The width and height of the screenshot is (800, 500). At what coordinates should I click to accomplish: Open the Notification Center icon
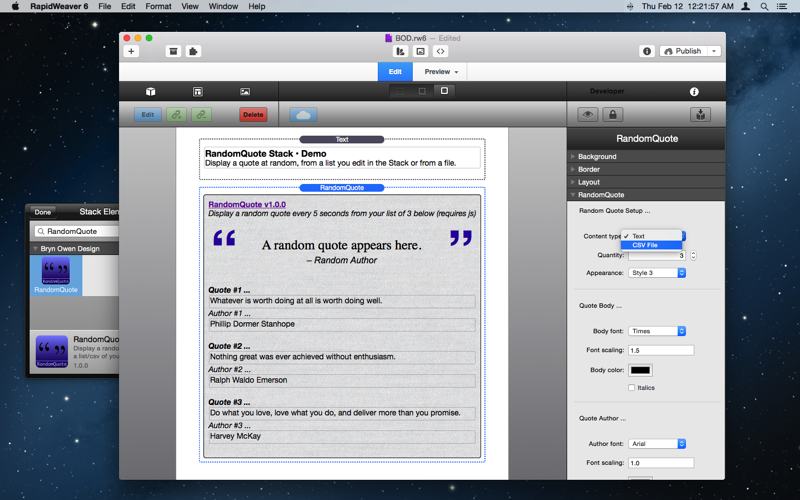click(x=782, y=6)
